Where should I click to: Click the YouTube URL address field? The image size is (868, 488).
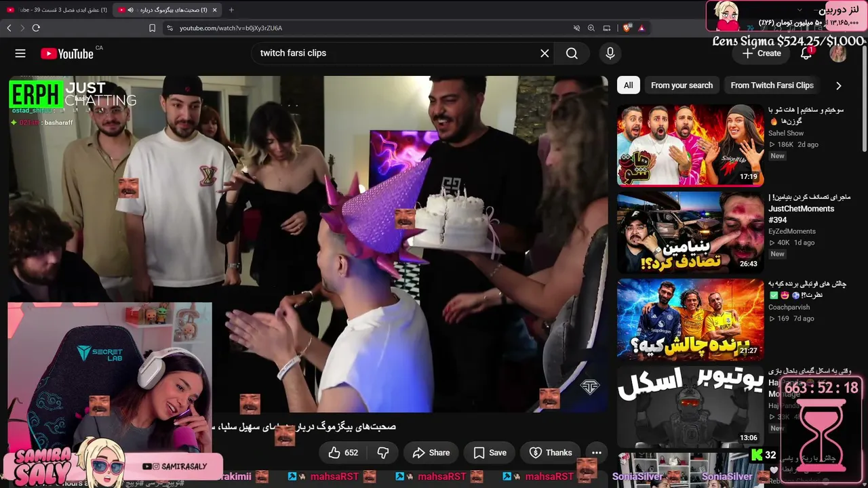[x=366, y=28]
